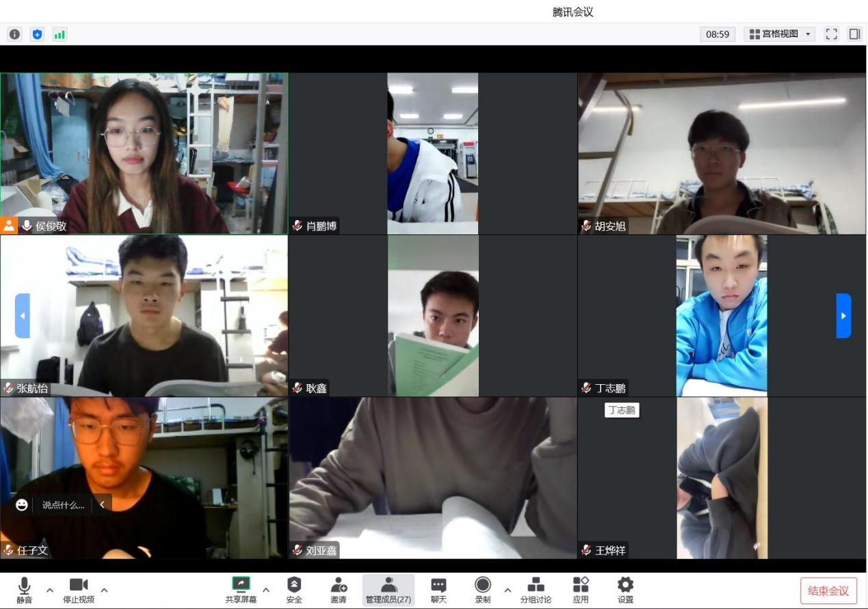
Task: Click the 共享屏幕 share screen button
Action: [241, 590]
